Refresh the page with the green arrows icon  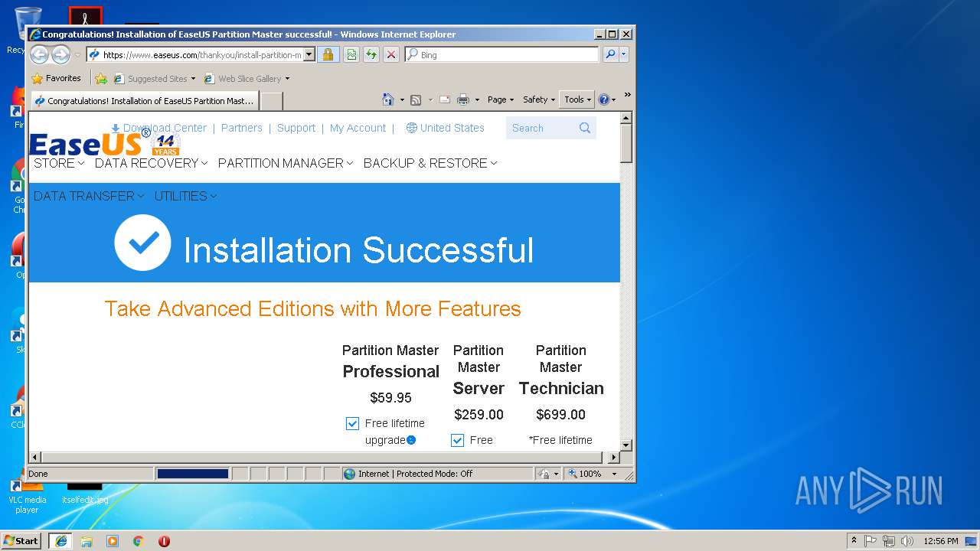point(371,54)
